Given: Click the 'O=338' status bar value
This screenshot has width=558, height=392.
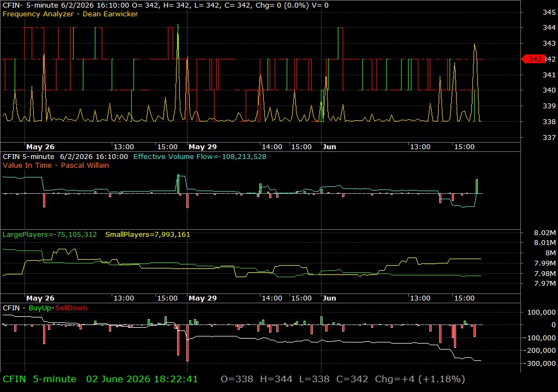Looking at the screenshot, I should (x=237, y=379).
